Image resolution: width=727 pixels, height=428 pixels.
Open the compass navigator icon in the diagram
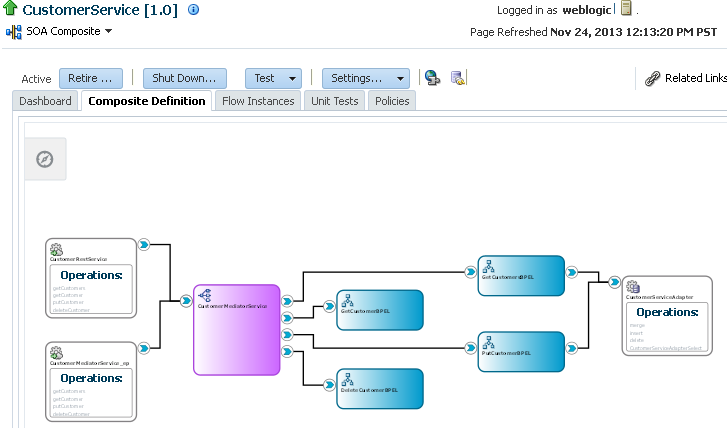coord(45,159)
